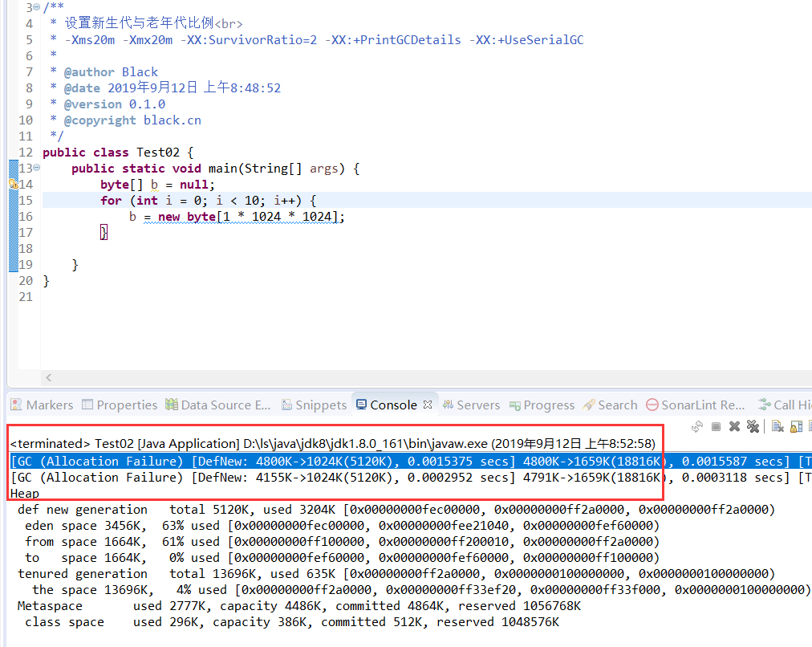
Task: Click line number 21 in the gutter
Action: pyautogui.click(x=26, y=297)
